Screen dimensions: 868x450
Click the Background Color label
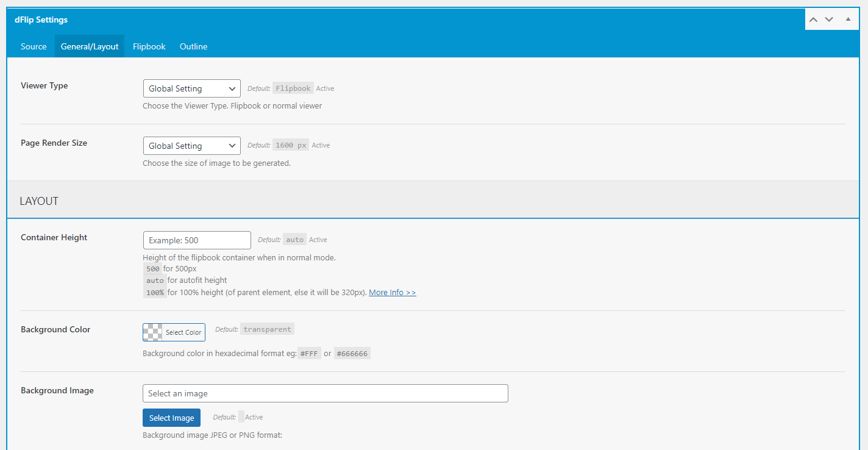click(x=55, y=330)
